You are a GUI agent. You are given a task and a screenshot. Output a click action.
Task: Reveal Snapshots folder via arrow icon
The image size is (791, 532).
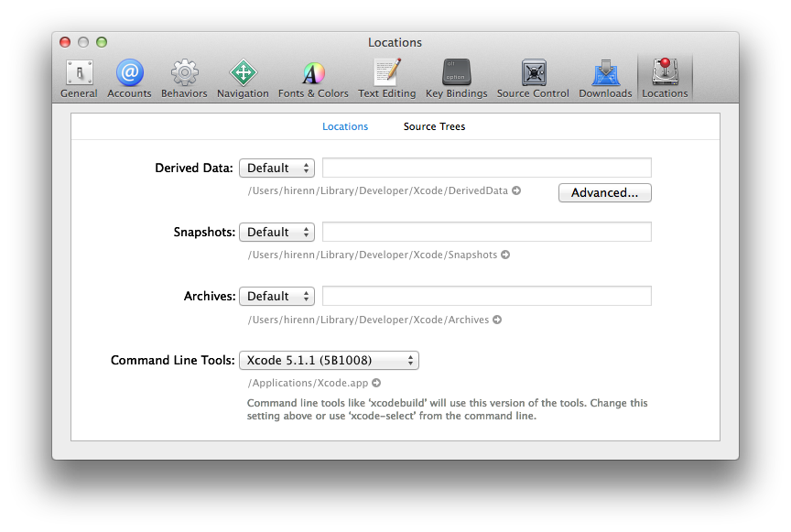(505, 255)
